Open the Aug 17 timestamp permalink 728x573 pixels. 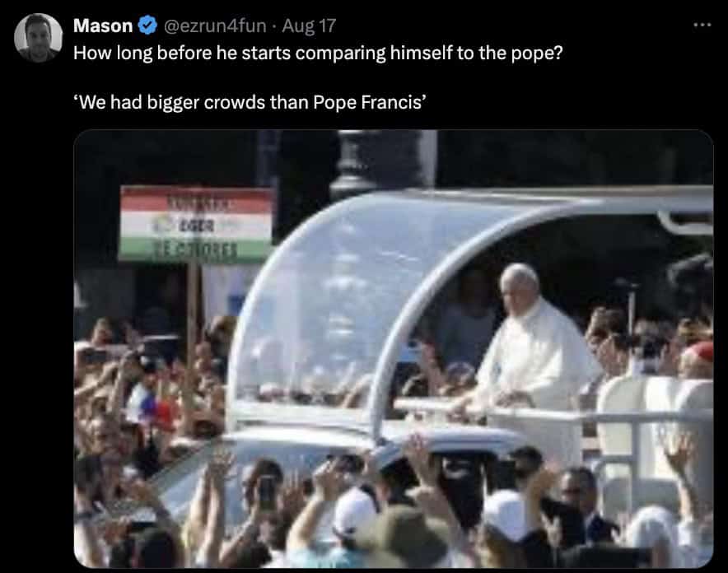click(309, 26)
